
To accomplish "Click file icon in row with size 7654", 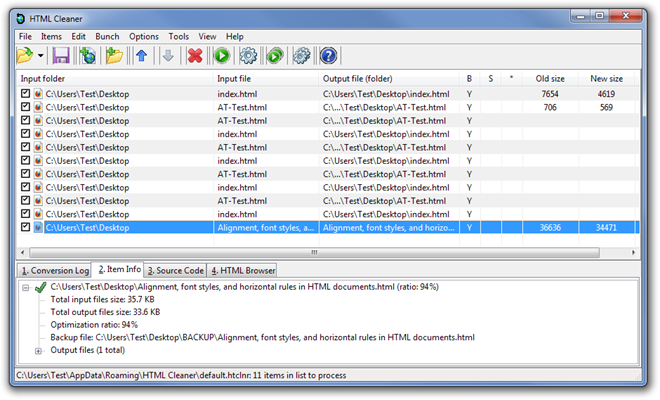I will 38,94.
